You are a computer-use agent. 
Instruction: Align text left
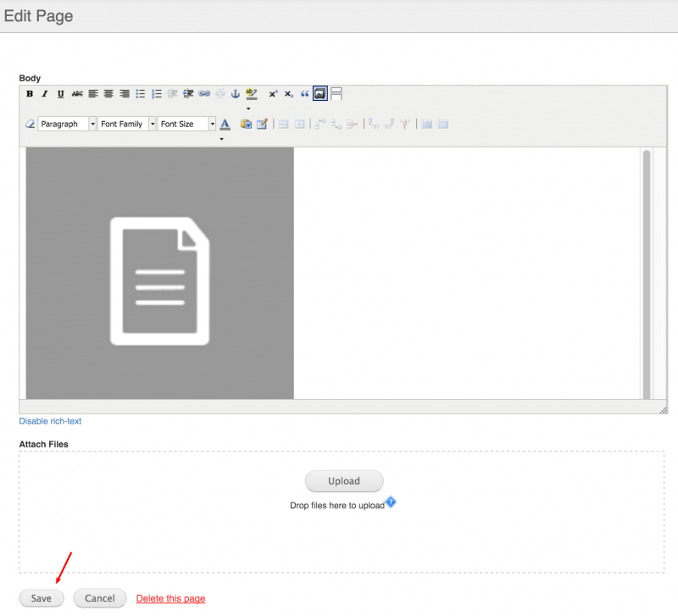93,94
